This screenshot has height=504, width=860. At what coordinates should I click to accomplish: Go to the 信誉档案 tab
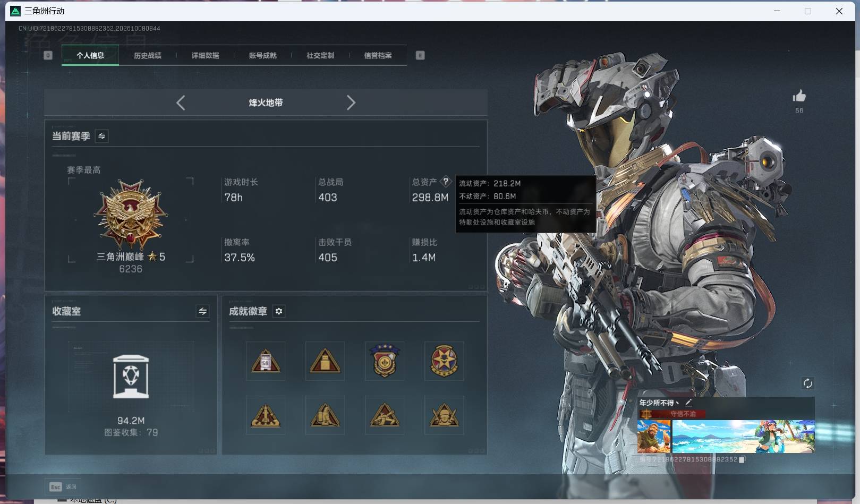pyautogui.click(x=378, y=55)
